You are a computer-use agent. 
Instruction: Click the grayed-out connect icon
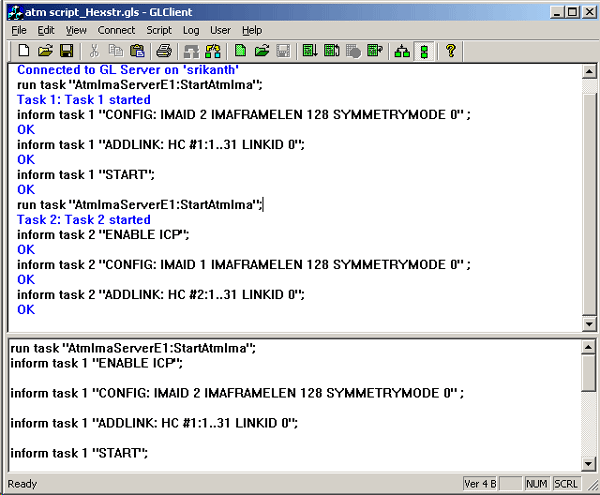coord(191,51)
